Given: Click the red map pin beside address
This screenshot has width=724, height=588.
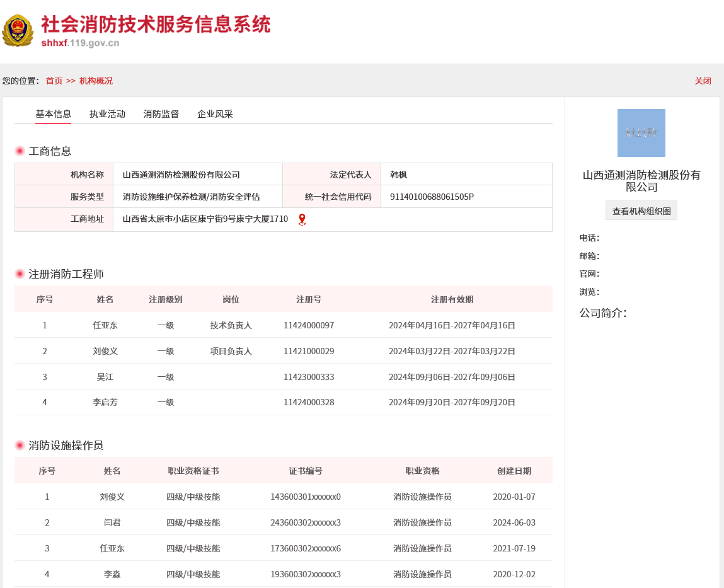Looking at the screenshot, I should (302, 219).
